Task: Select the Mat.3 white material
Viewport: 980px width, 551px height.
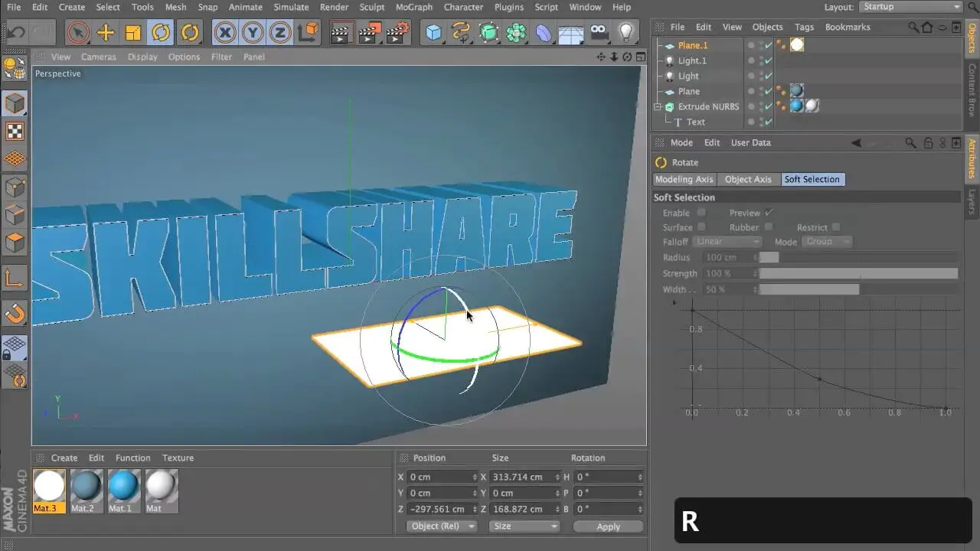Action: click(49, 491)
